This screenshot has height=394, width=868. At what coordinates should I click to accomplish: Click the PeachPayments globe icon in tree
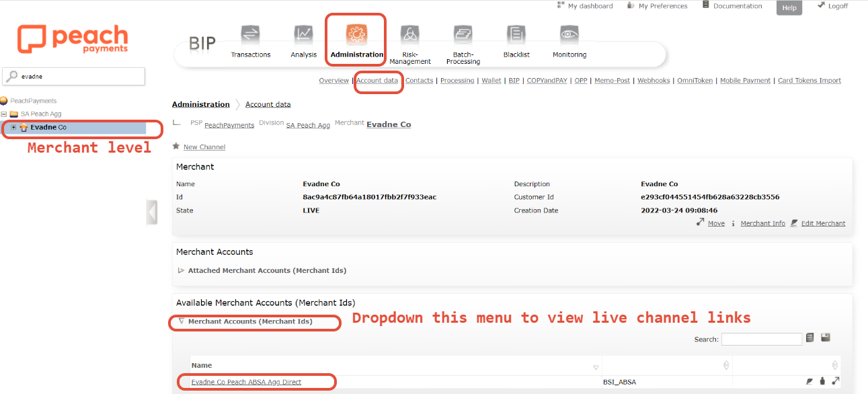(x=4, y=101)
